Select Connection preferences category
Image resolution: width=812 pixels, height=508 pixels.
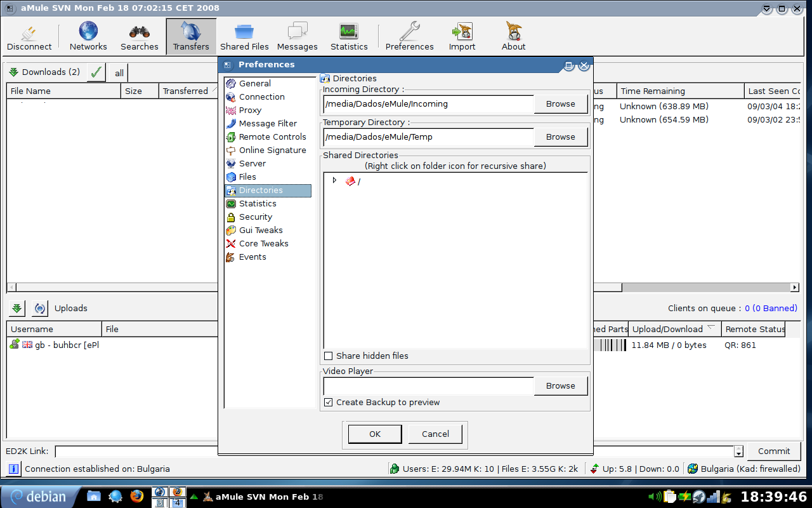tap(261, 97)
